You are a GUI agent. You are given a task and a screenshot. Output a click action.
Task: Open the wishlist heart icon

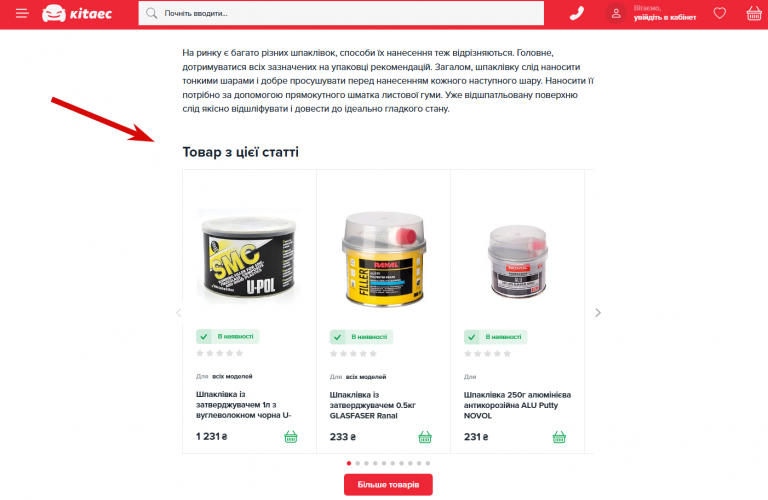pyautogui.click(x=719, y=13)
